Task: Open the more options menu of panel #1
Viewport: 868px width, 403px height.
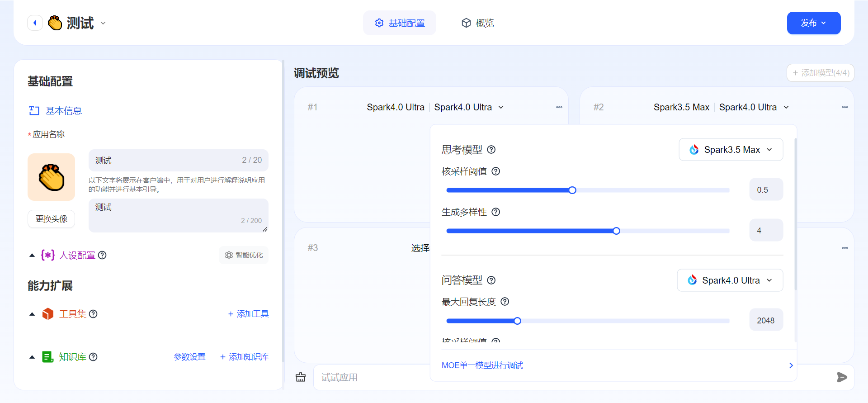Action: click(559, 107)
